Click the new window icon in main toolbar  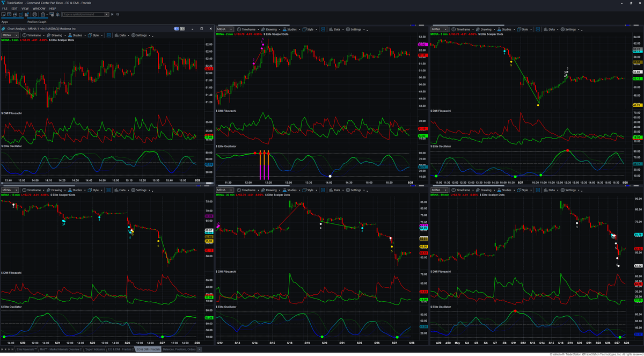click(3, 14)
